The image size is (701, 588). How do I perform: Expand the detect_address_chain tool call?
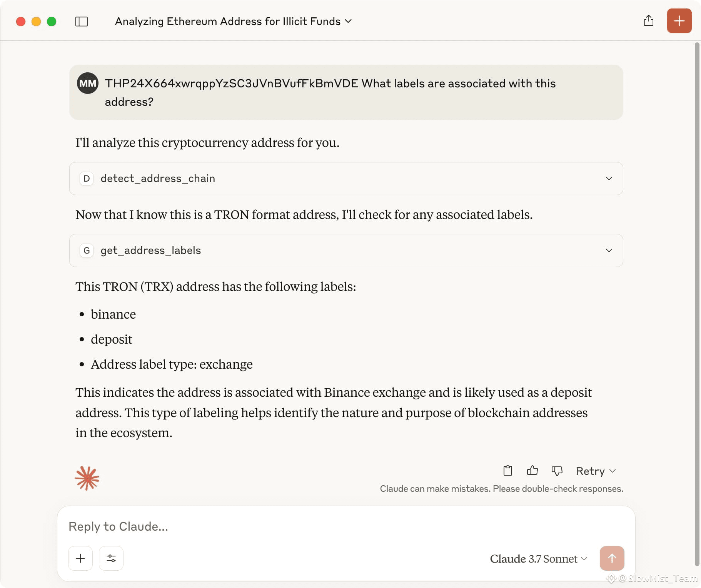(x=346, y=179)
